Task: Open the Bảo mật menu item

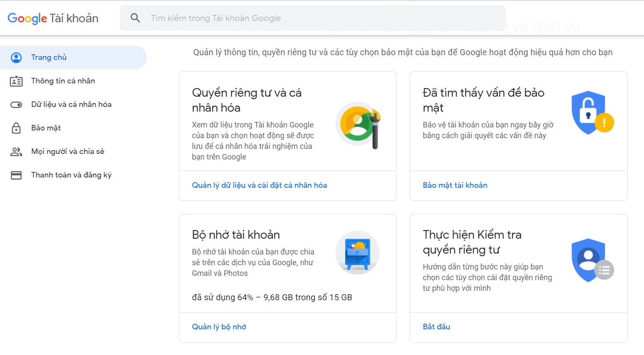Action: click(x=46, y=128)
